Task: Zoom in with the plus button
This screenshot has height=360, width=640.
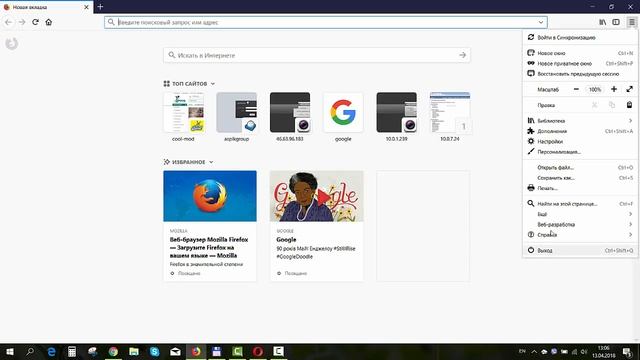Action: click(614, 89)
